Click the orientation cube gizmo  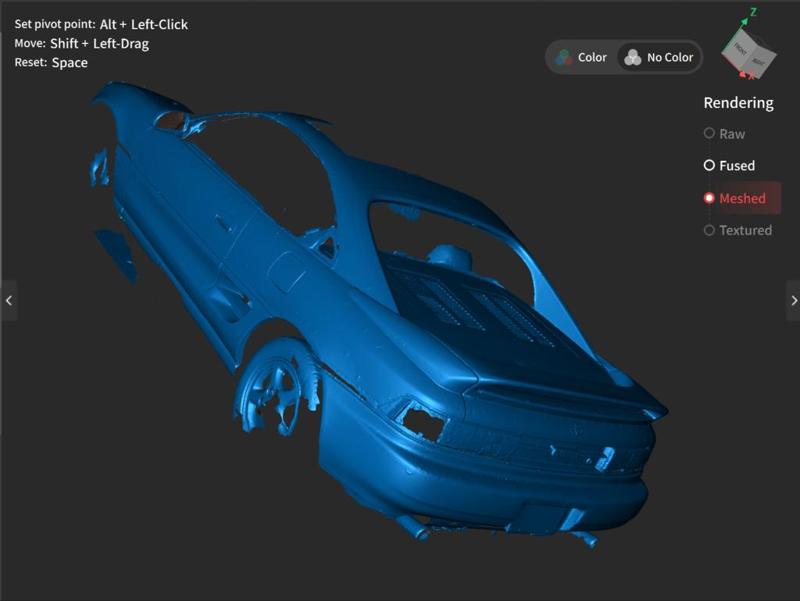pos(748,53)
